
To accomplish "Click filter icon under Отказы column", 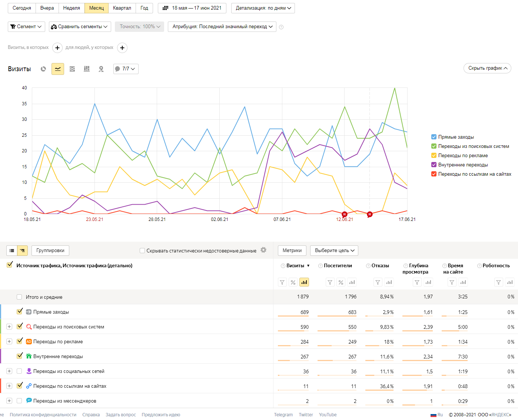I will 378,282.
